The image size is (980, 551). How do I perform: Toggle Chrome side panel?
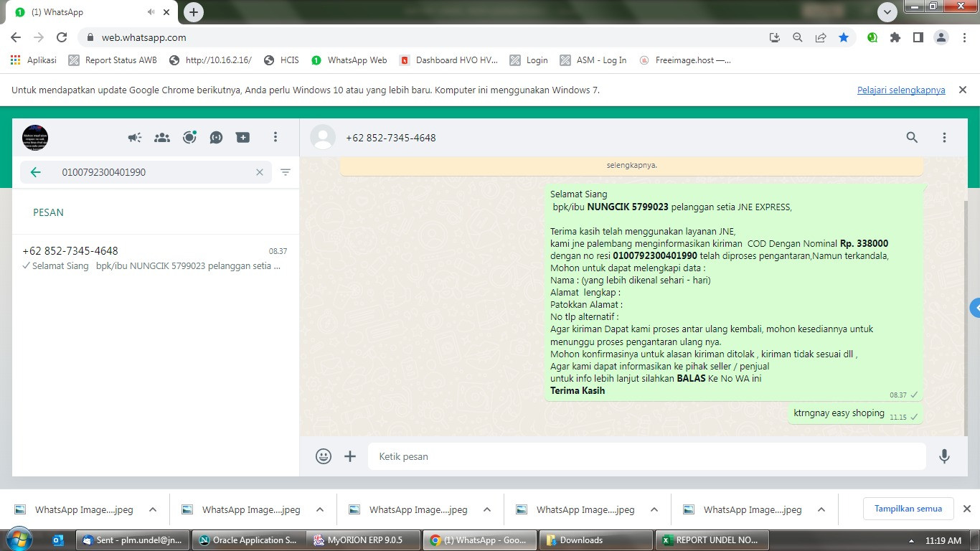918,37
